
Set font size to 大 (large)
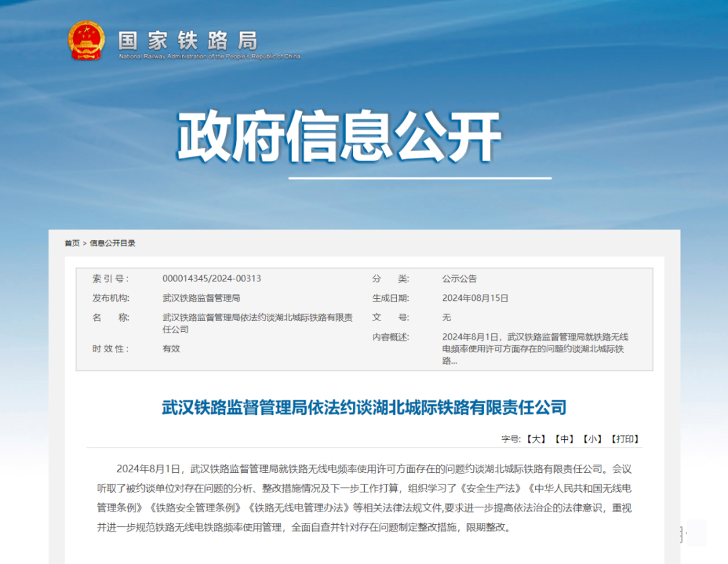[536, 439]
